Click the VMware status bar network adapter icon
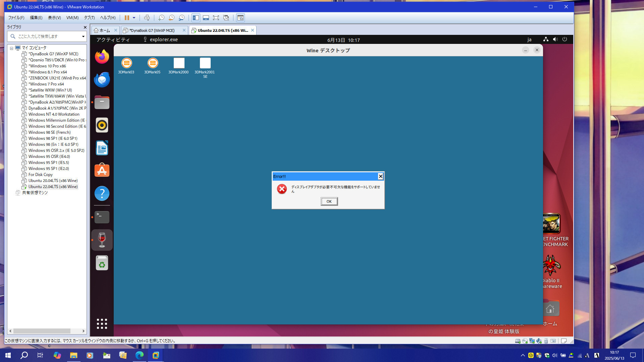Image resolution: width=644 pixels, height=362 pixels. (x=532, y=341)
